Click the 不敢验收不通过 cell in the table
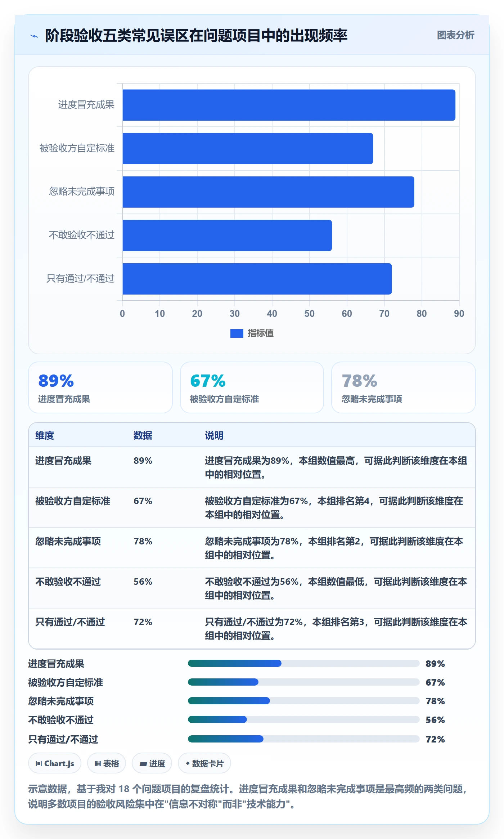This screenshot has height=839, width=504. click(68, 582)
